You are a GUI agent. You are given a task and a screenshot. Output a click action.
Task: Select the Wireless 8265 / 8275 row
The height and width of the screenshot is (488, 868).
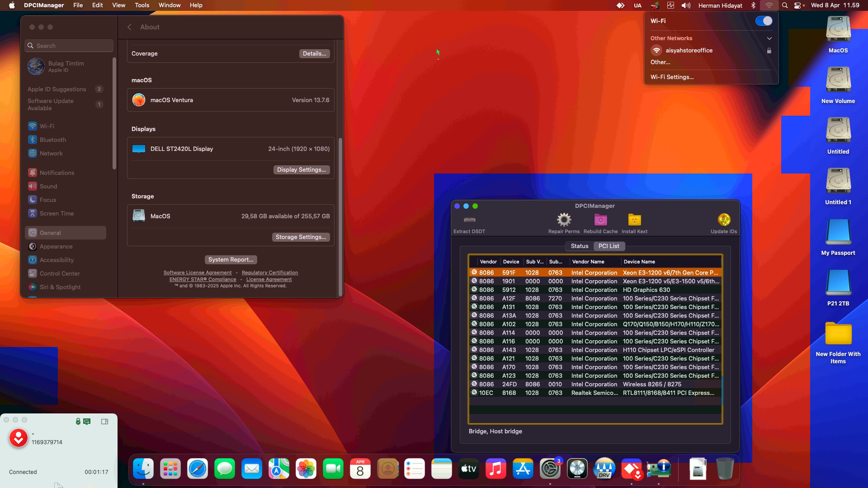tap(595, 385)
